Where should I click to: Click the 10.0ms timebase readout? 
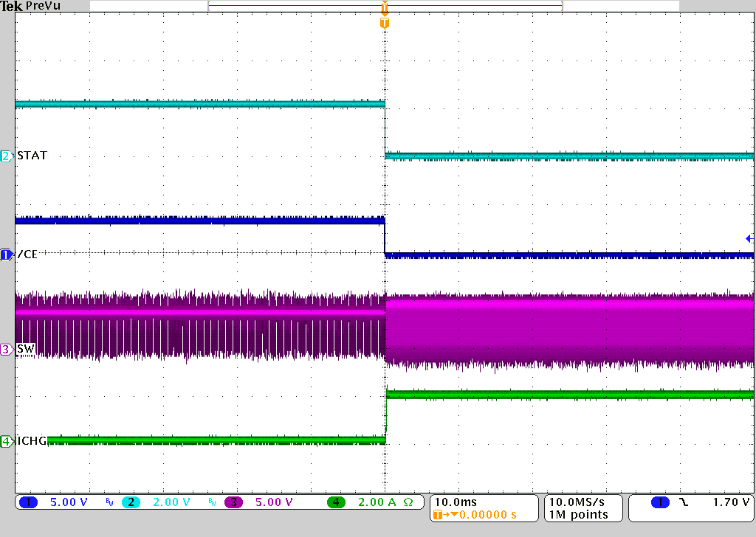(456, 500)
